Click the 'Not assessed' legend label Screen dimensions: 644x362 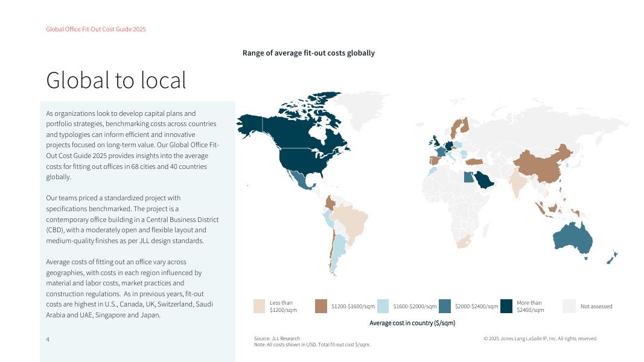(596, 306)
